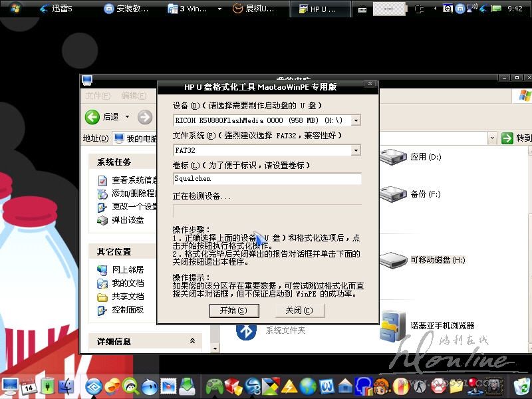Collapse the 详细信息 panel section
The width and height of the screenshot is (532, 399).
point(192,341)
